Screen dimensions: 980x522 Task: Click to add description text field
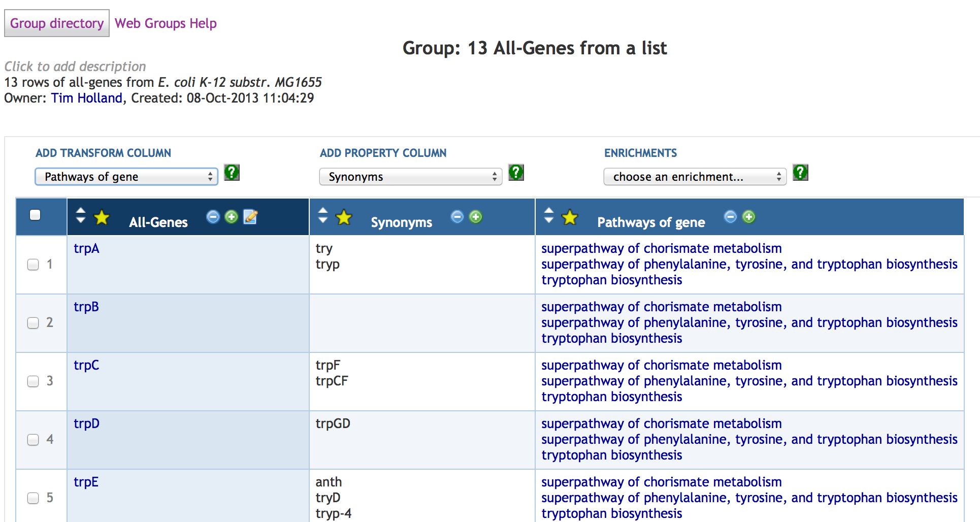click(75, 67)
